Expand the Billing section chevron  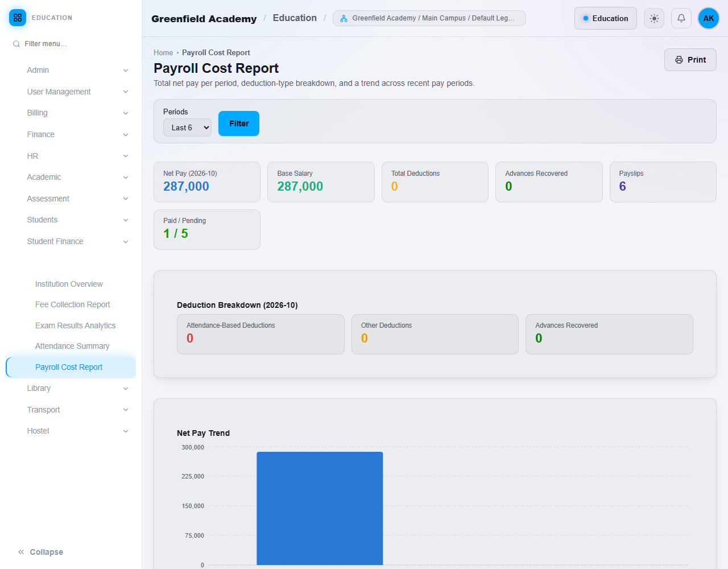126,113
